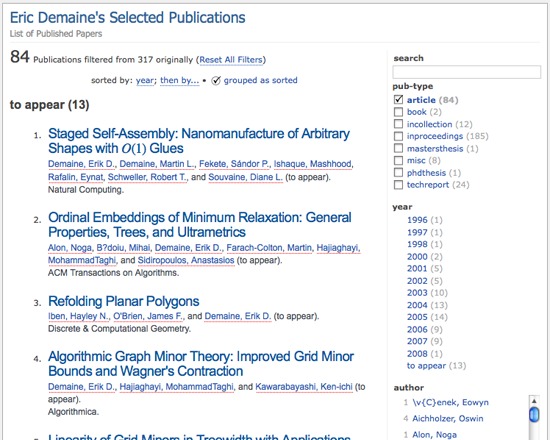The image size is (550, 440).
Task: Filter by year 2000
Action: (417, 256)
